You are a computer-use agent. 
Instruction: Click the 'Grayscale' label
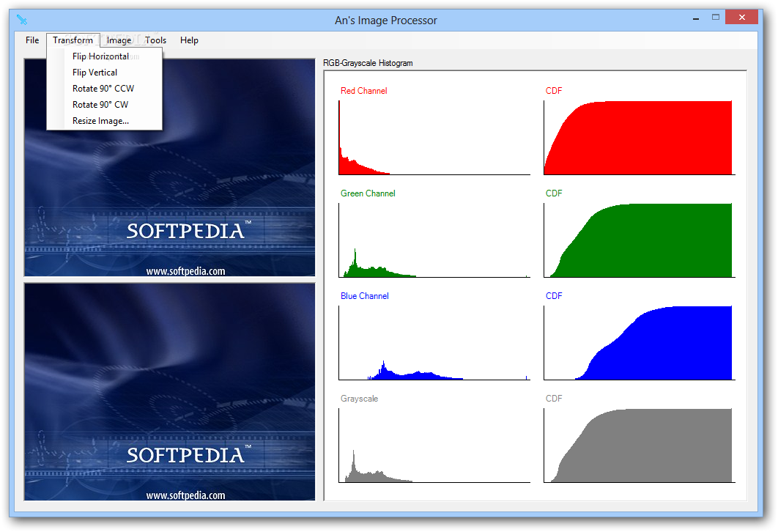[x=359, y=399]
